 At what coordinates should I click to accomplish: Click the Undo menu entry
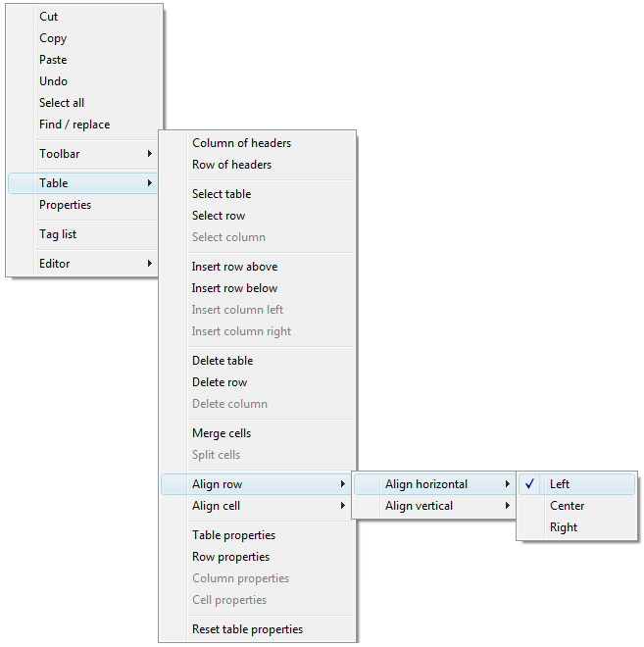[83, 80]
